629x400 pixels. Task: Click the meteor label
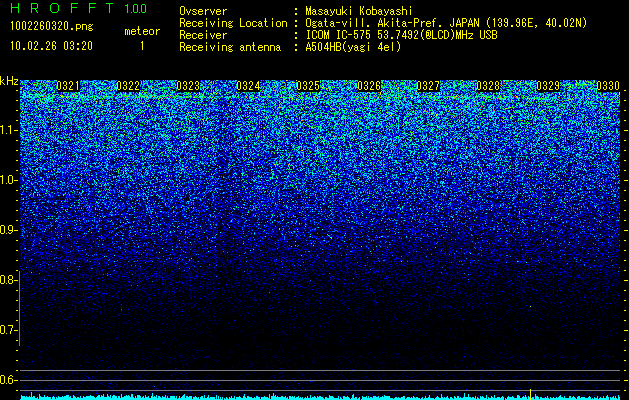(x=142, y=31)
